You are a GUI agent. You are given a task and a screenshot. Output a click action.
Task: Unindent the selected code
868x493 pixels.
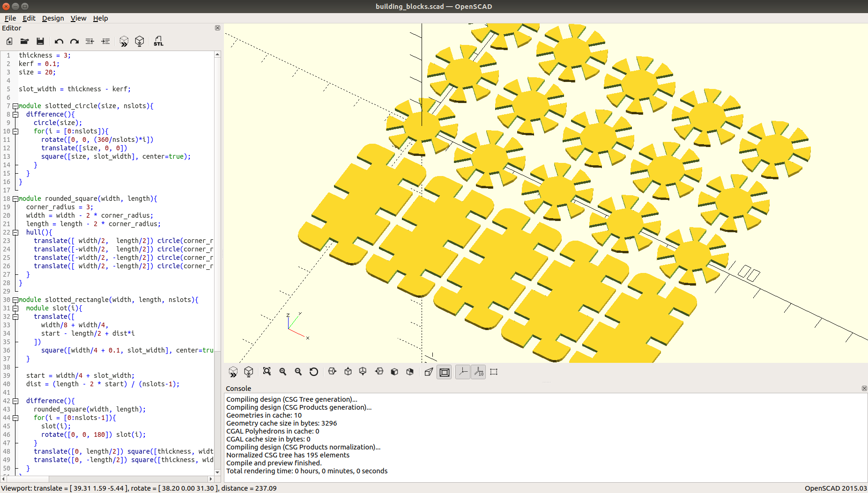[x=90, y=41]
